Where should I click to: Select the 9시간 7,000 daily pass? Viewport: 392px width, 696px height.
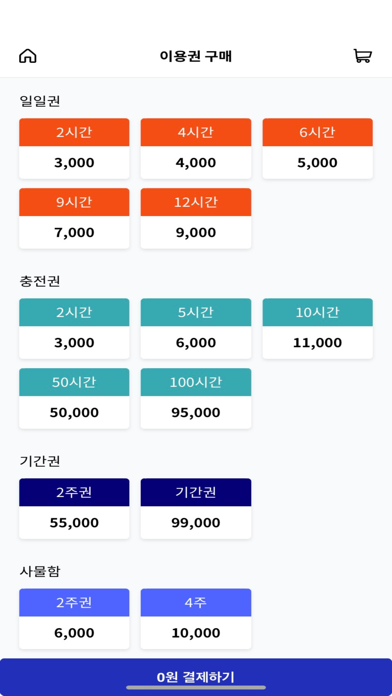pos(74,218)
